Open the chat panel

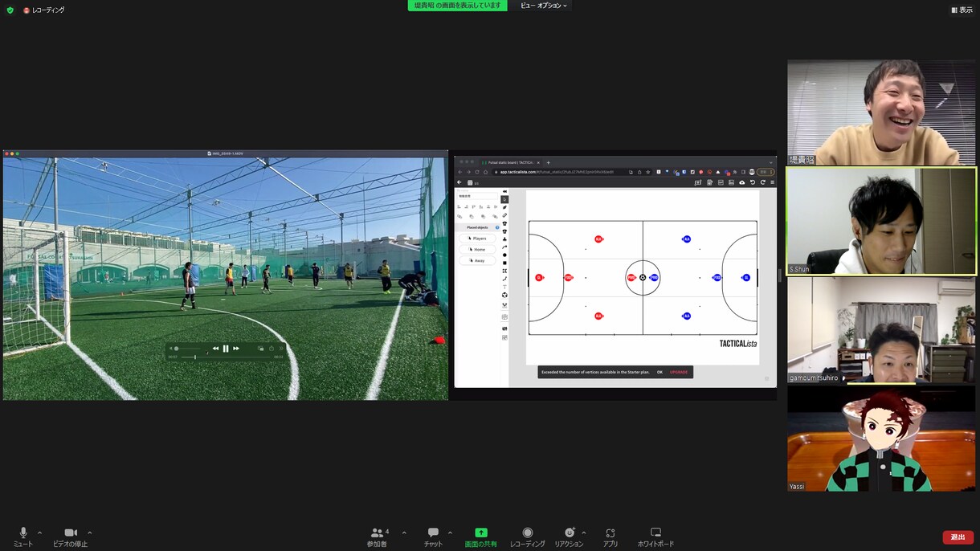433,537
